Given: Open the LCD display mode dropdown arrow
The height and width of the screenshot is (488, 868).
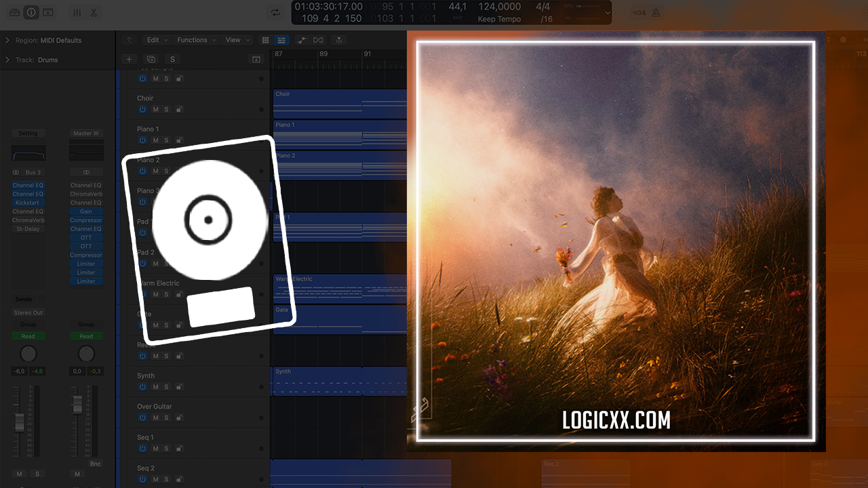Looking at the screenshot, I should (x=607, y=12).
